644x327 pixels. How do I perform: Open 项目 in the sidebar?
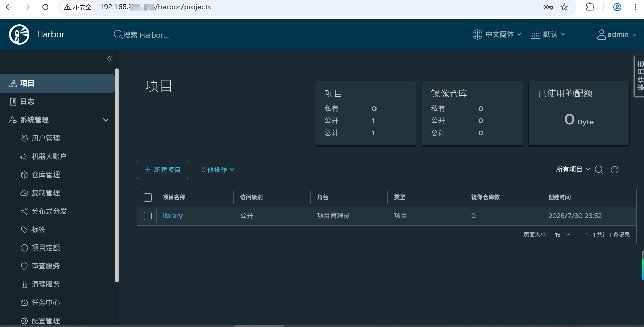tap(57, 84)
